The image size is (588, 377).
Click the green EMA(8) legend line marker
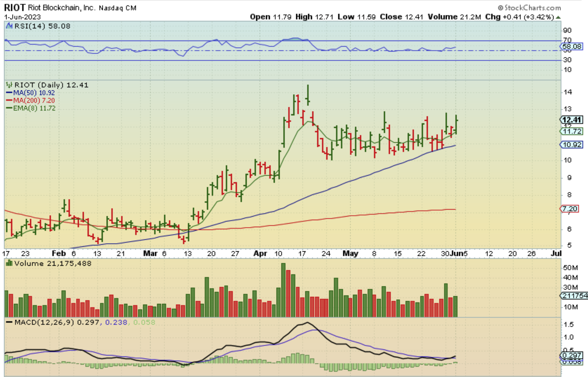(9, 108)
